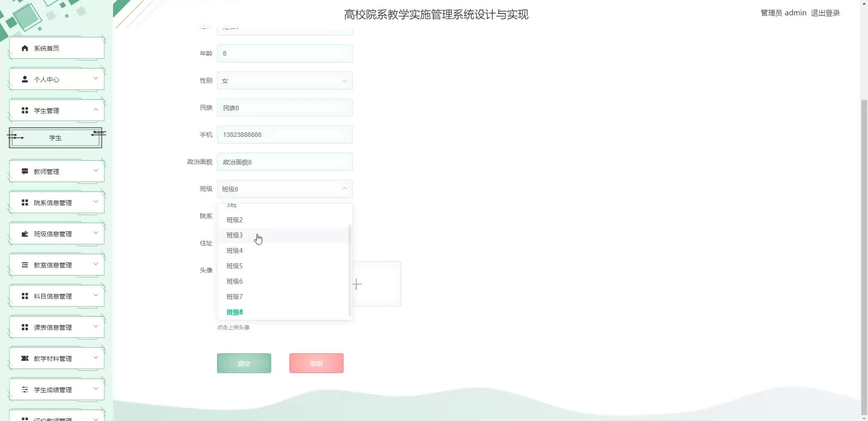Image resolution: width=868 pixels, height=421 pixels.
Task: Click the grid icon beside 科目信息管理
Action: (x=25, y=296)
